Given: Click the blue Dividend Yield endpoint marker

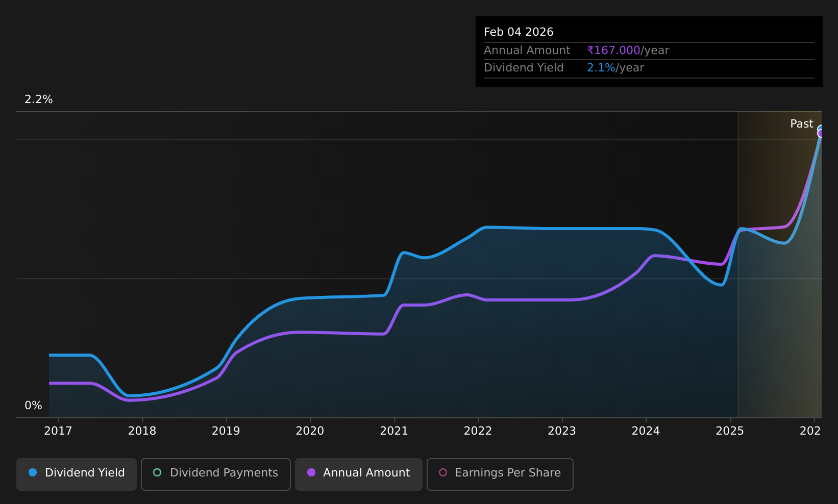Looking at the screenshot, I should (x=821, y=129).
